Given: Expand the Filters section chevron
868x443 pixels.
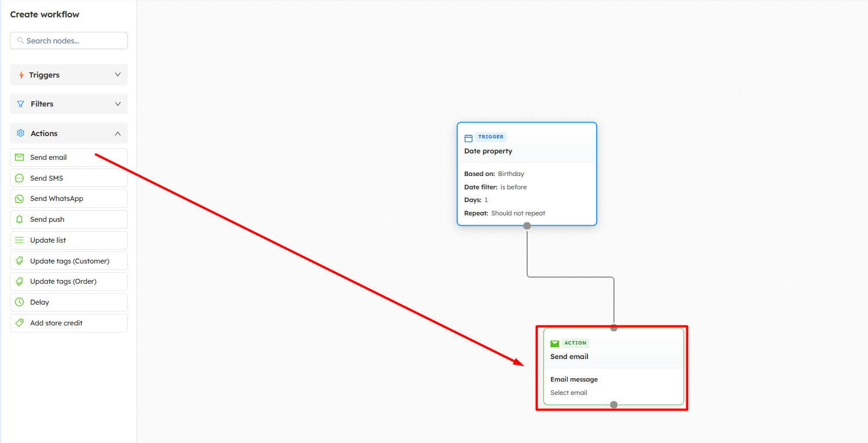Looking at the screenshot, I should [118, 104].
